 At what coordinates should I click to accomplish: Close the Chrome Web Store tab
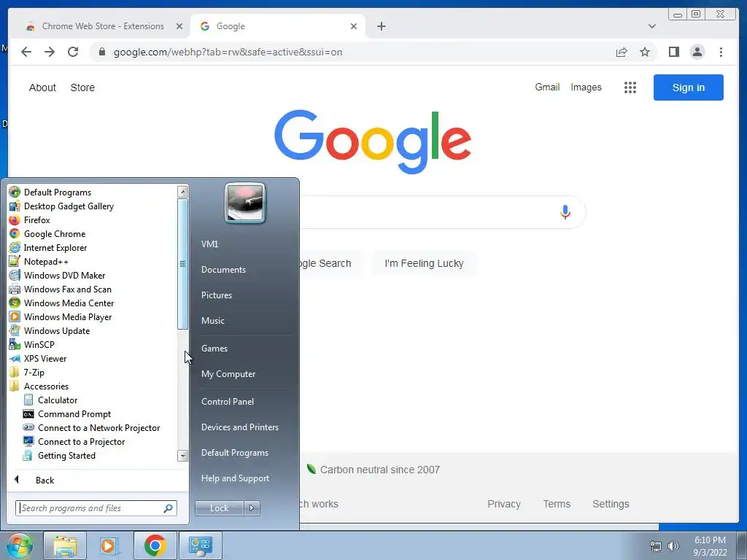[179, 26]
